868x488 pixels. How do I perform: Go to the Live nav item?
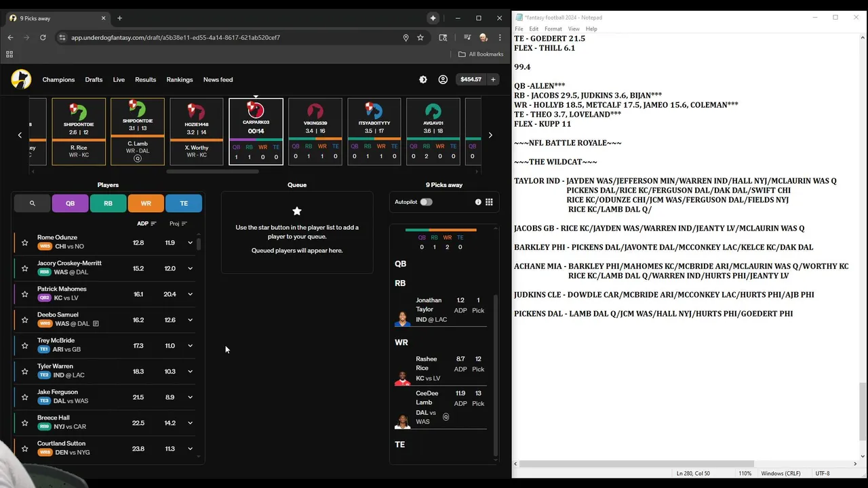point(119,79)
